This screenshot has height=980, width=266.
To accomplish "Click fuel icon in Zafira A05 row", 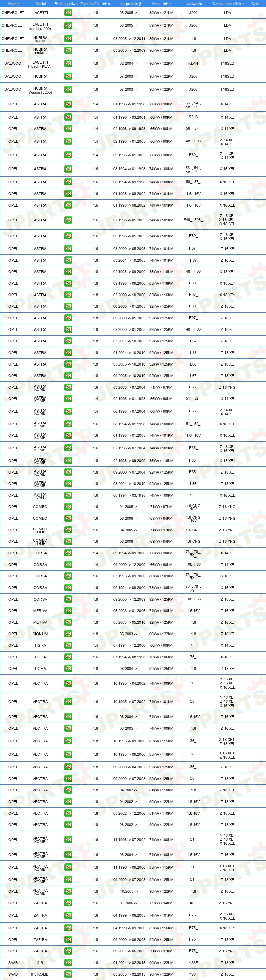I will 68,903.
